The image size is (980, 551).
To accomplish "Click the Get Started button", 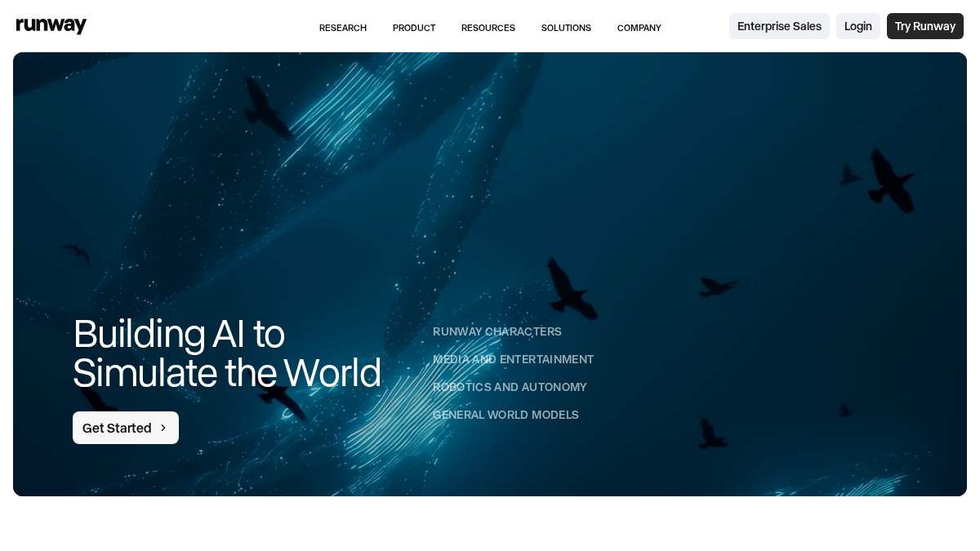I will (x=126, y=428).
